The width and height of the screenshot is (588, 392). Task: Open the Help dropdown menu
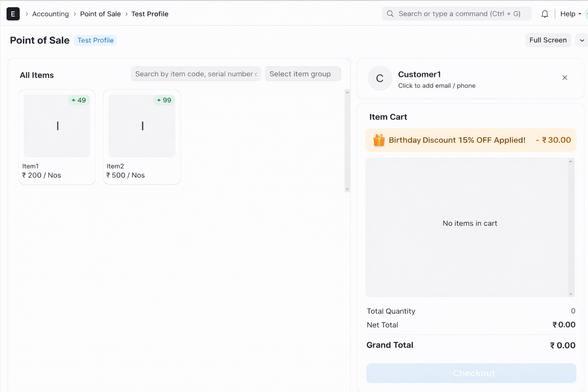coord(570,14)
